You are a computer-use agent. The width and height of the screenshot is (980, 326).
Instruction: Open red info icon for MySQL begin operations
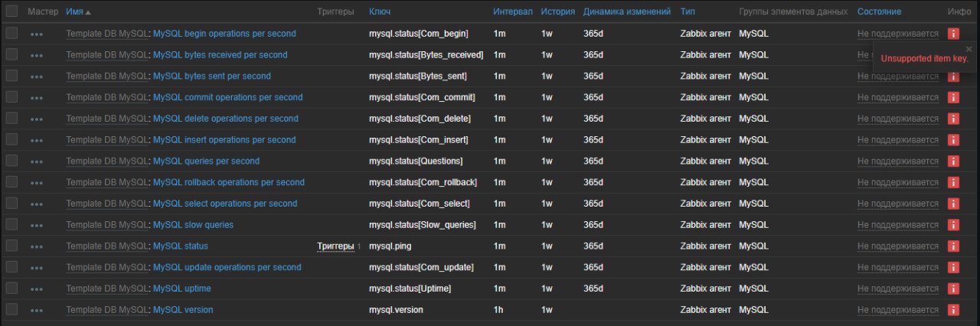(x=953, y=34)
